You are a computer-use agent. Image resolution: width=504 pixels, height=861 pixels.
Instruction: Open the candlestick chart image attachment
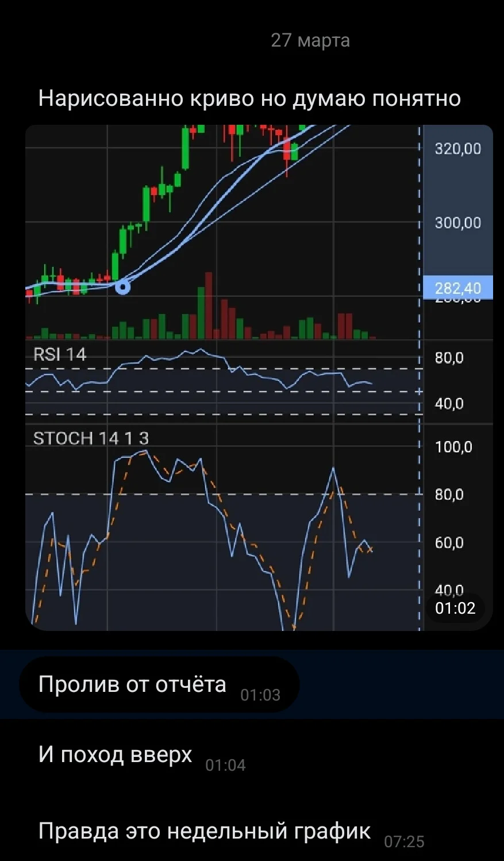coord(259,377)
